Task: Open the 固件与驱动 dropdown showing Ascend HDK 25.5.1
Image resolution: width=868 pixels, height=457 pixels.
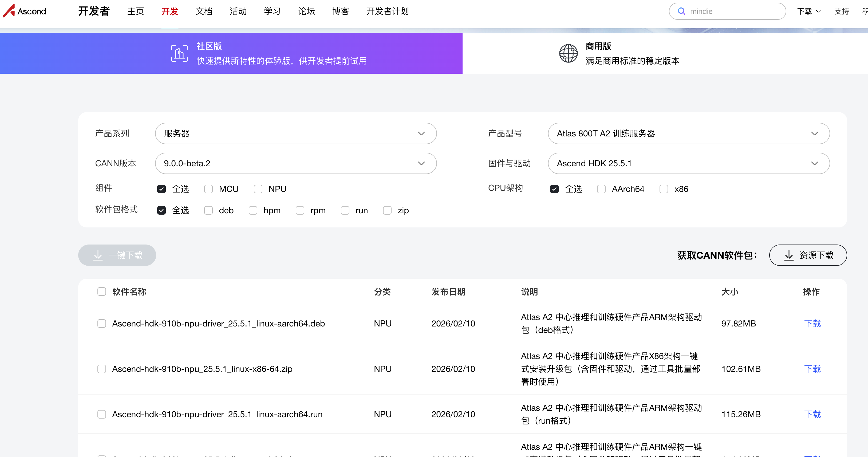Action: click(x=689, y=163)
